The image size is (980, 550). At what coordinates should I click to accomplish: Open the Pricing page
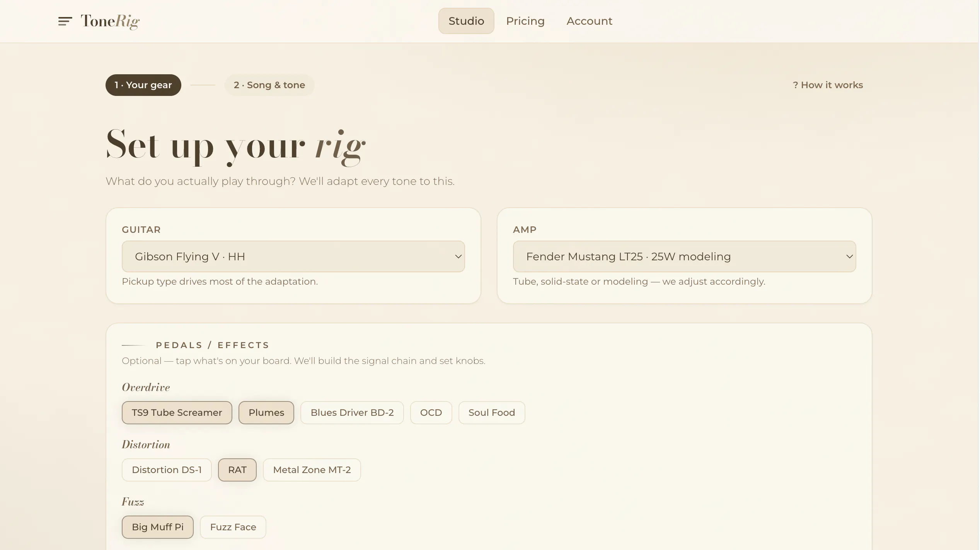tap(525, 21)
